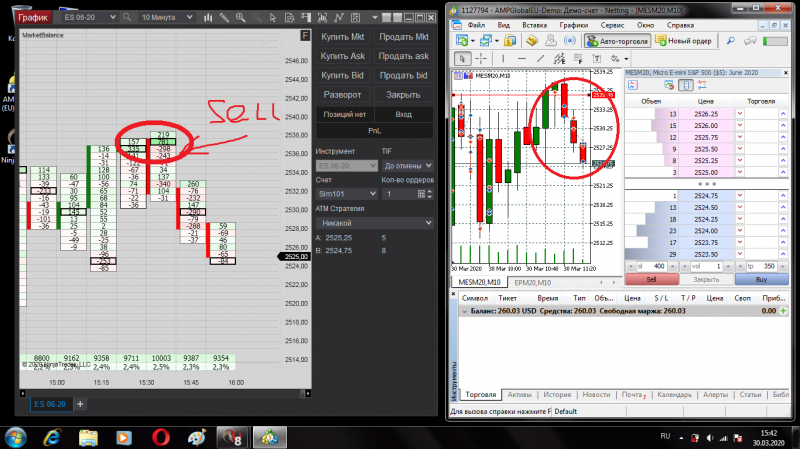The width and height of the screenshot is (800, 449).
Task: Draw a horizontal line with the toolbar icon
Action: pos(521,59)
